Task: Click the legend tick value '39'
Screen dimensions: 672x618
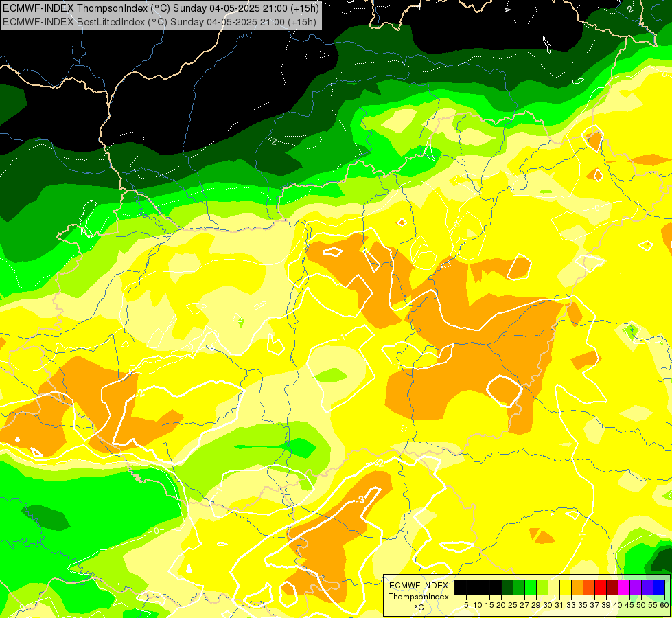Action: point(606,605)
